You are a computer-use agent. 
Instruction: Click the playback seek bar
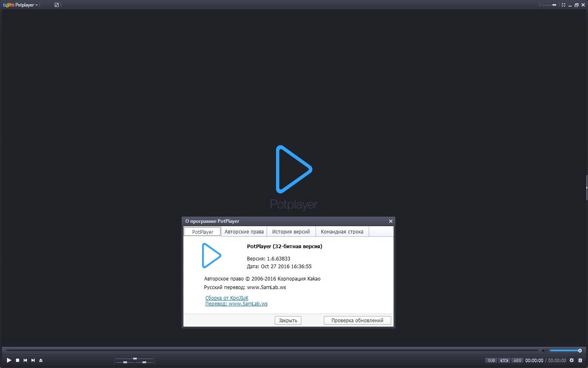[272, 350]
